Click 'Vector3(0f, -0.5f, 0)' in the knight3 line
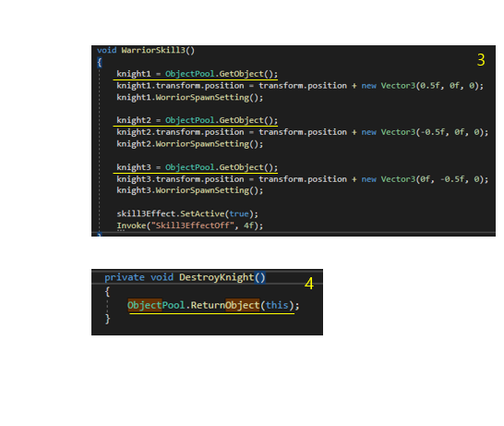This screenshot has height=426, width=504. pyautogui.click(x=432, y=179)
